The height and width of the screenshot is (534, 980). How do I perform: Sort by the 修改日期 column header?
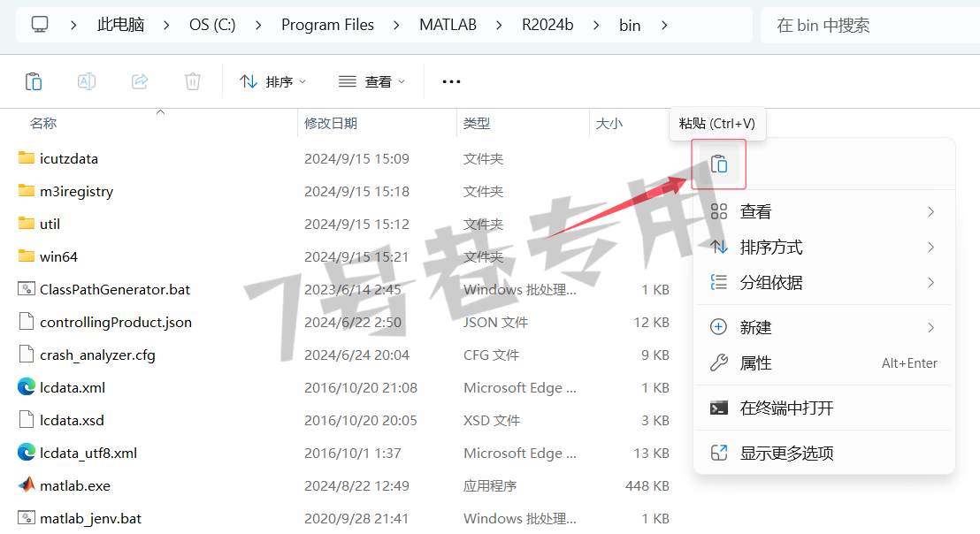pyautogui.click(x=331, y=124)
